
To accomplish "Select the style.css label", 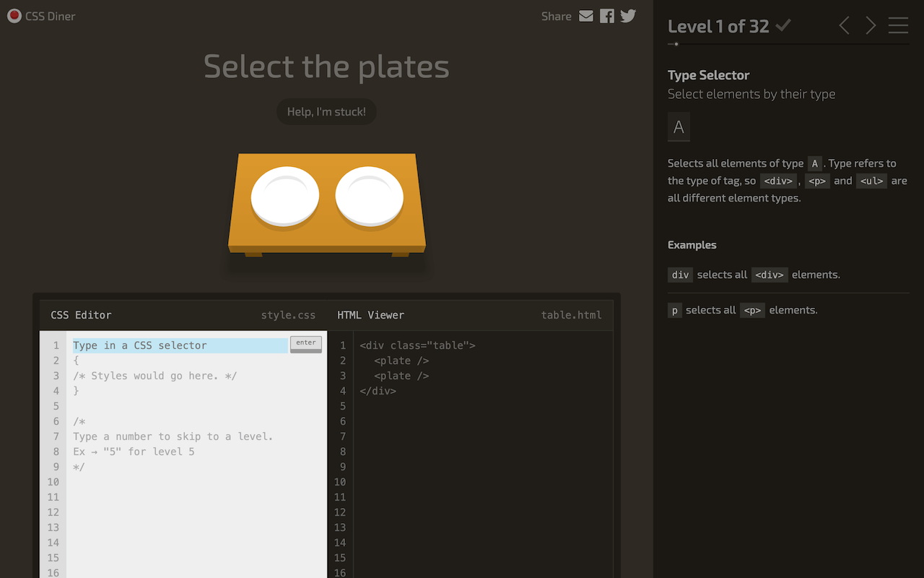I will [288, 315].
